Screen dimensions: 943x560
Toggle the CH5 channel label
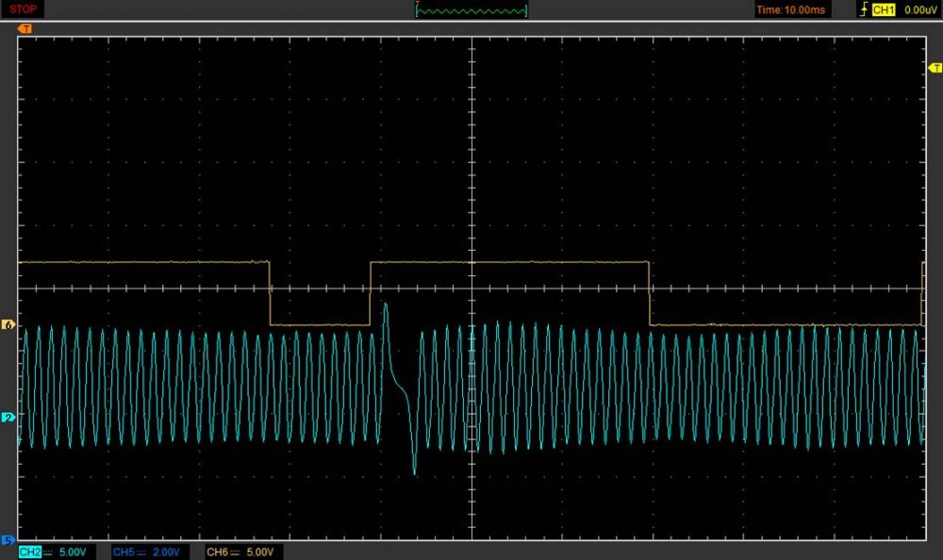tap(123, 552)
